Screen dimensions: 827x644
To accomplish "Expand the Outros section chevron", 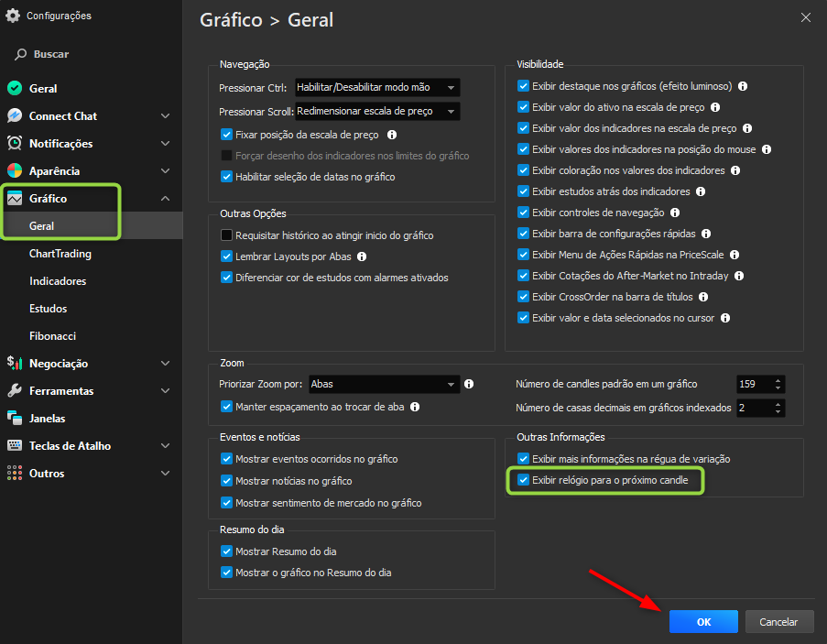I will 165,473.
